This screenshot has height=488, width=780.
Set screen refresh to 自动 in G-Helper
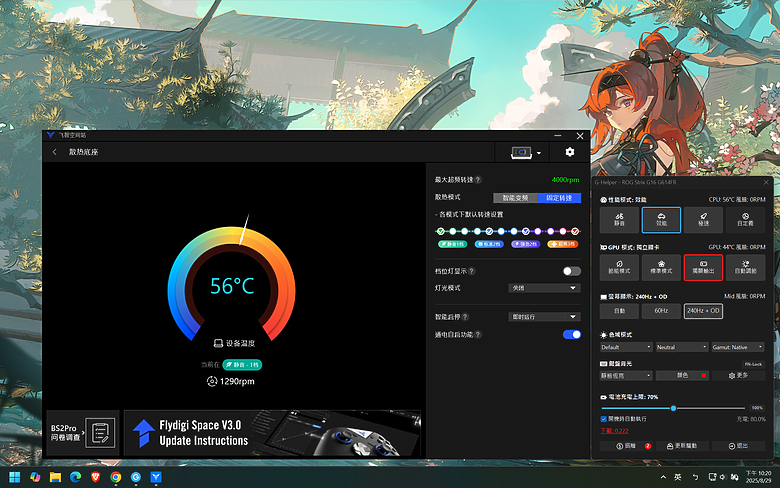pos(619,311)
